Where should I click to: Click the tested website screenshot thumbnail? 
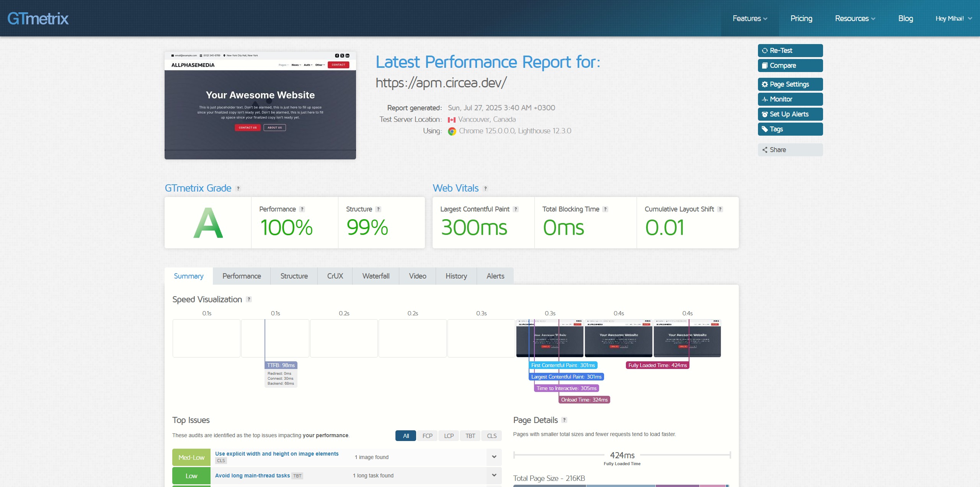[260, 105]
